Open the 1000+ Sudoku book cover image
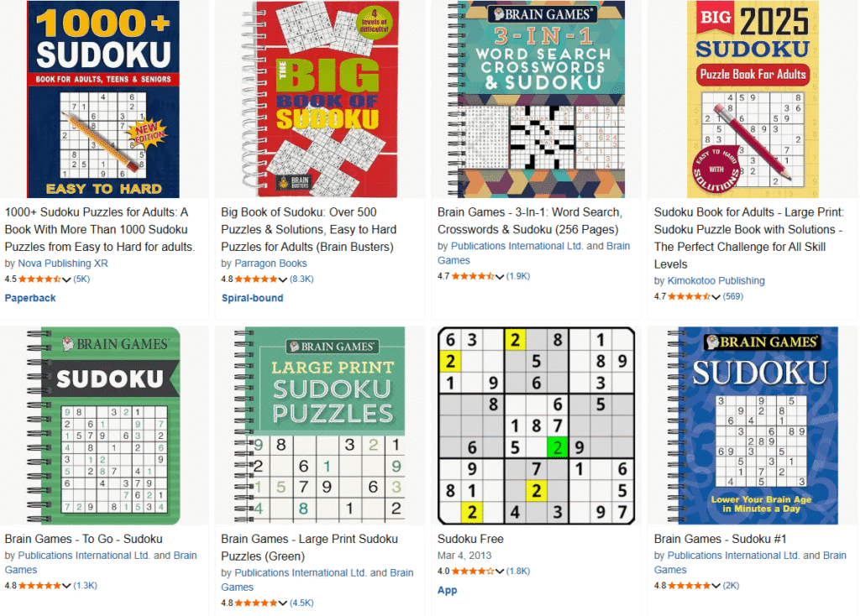 tap(104, 99)
